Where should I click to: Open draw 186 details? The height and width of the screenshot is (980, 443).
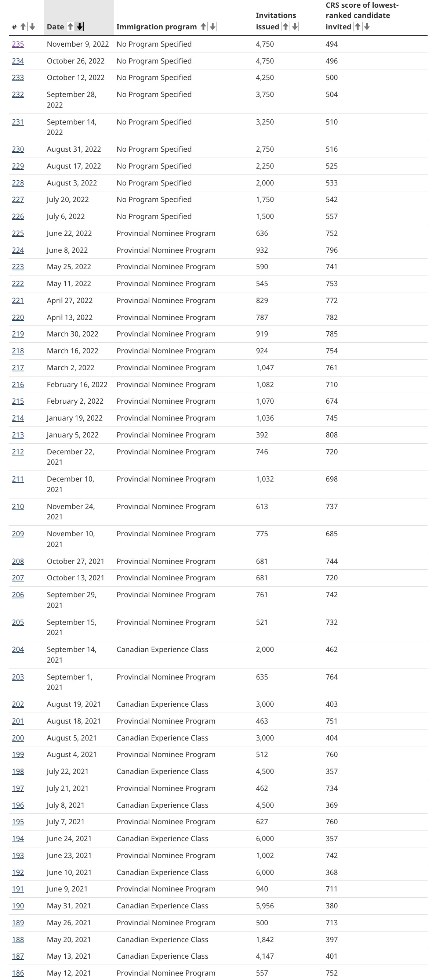18,973
